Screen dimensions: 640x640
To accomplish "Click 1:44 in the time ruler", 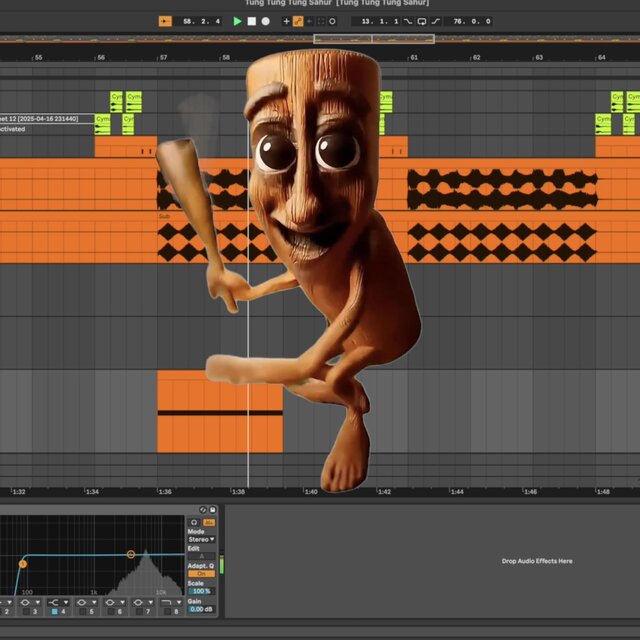I will 457,491.
